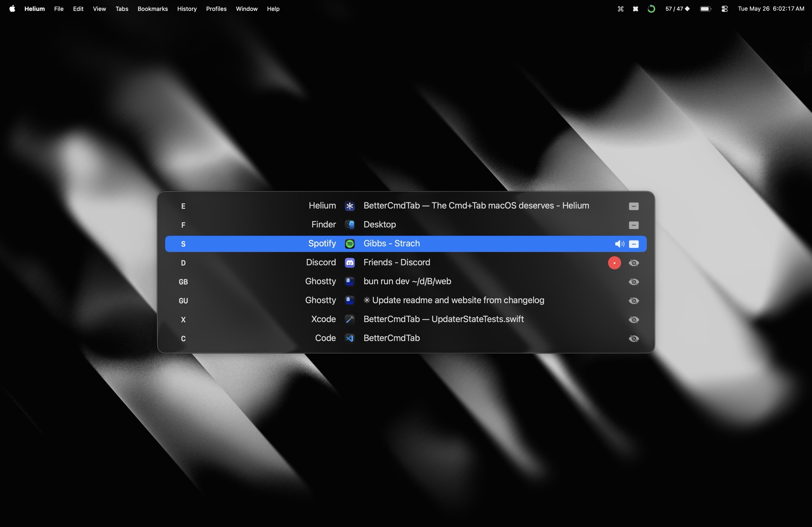Click the Xcode hammer icon in switcher
The image size is (812, 527).
click(350, 320)
